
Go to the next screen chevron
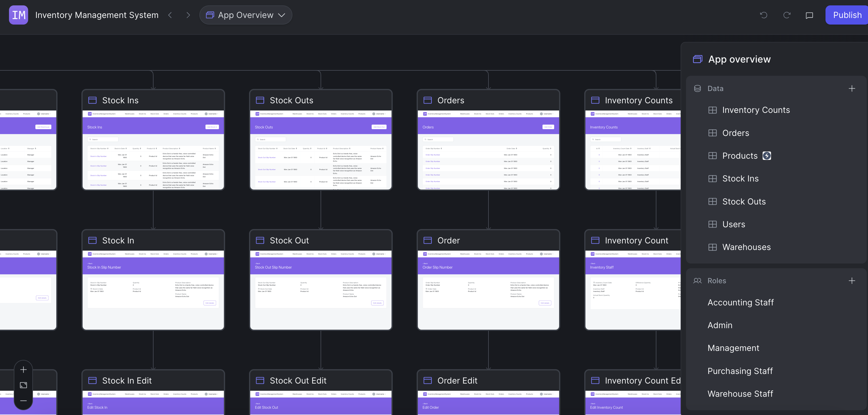pyautogui.click(x=188, y=15)
